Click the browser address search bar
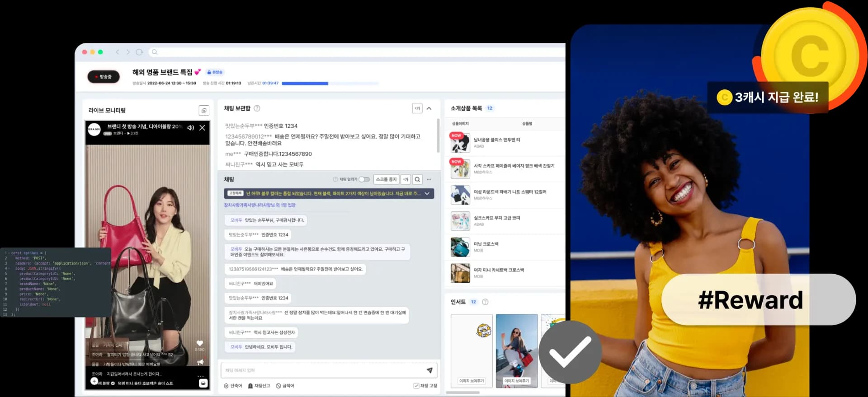This screenshot has width=868, height=397. point(357,52)
